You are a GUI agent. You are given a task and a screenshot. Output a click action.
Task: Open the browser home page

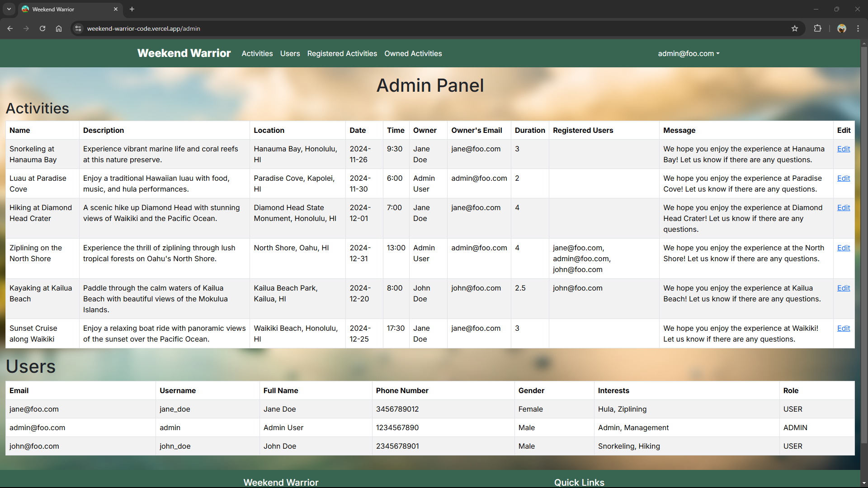(x=58, y=28)
